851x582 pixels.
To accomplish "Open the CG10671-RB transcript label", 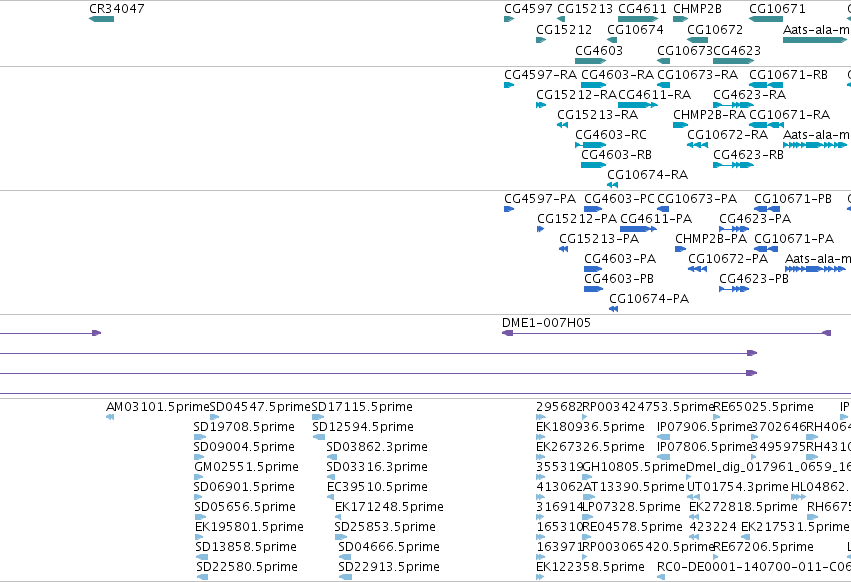I will click(789, 74).
